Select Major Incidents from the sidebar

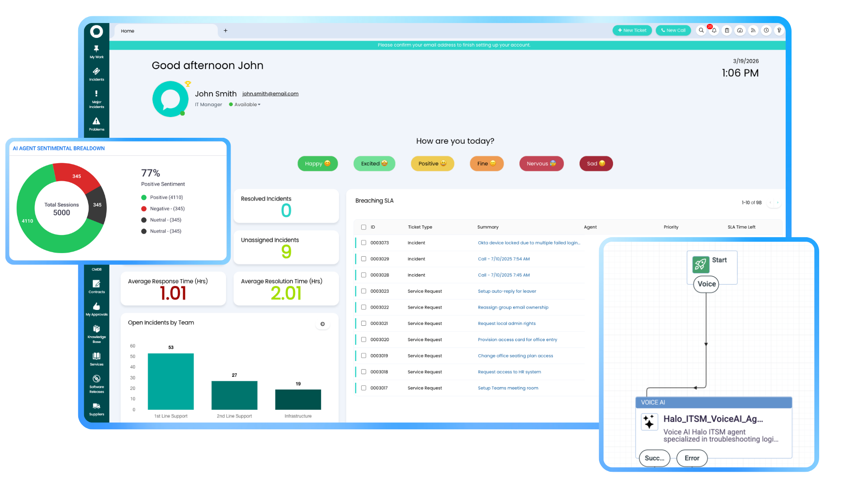pyautogui.click(x=96, y=99)
